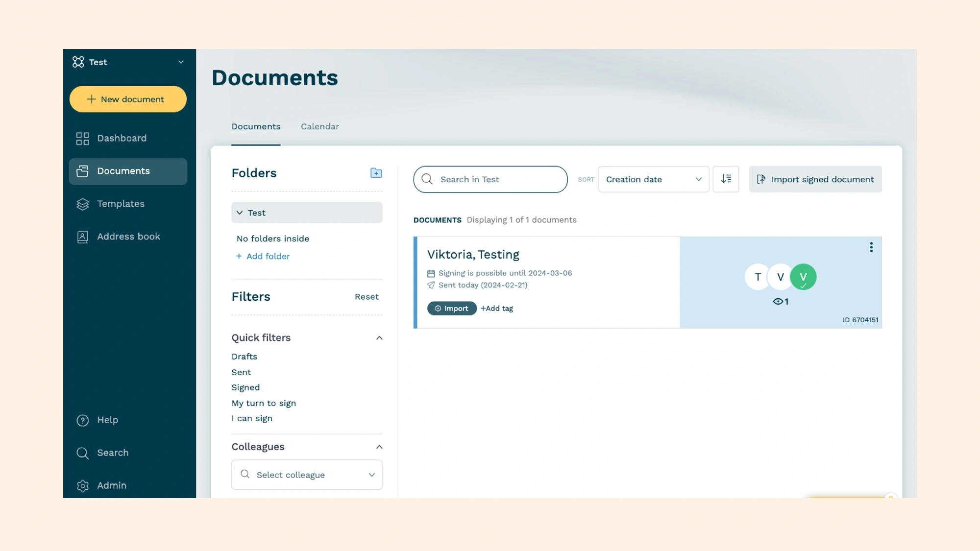Click the Add folder link
The height and width of the screenshot is (551, 980).
coord(263,256)
